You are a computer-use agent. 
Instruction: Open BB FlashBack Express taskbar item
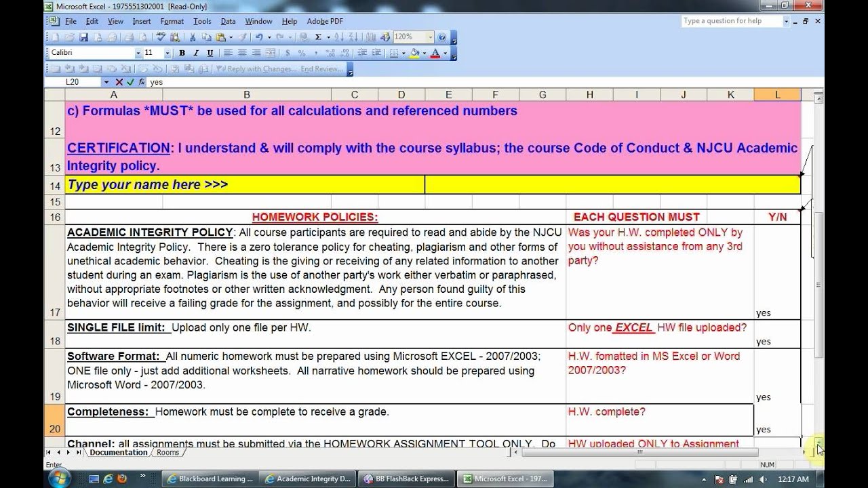[407, 479]
